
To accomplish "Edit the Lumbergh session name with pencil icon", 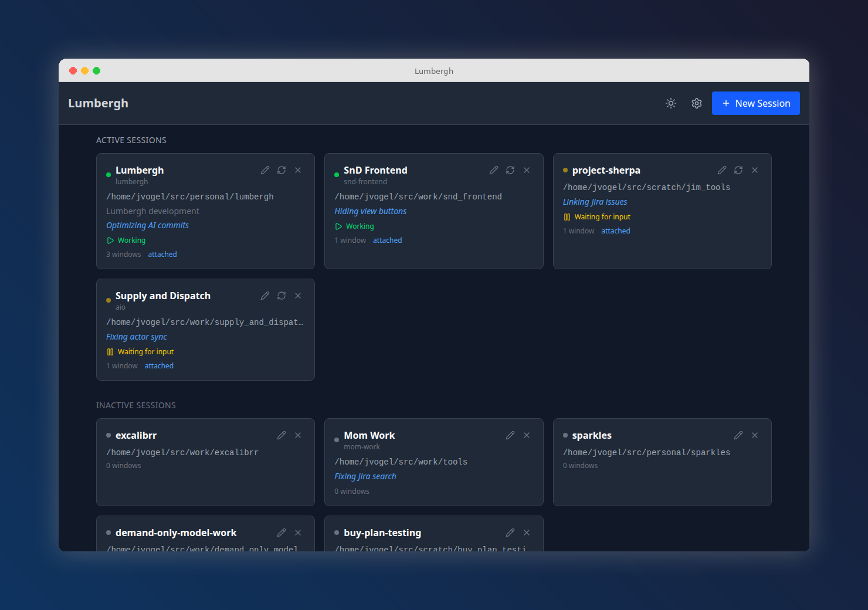I will click(265, 170).
